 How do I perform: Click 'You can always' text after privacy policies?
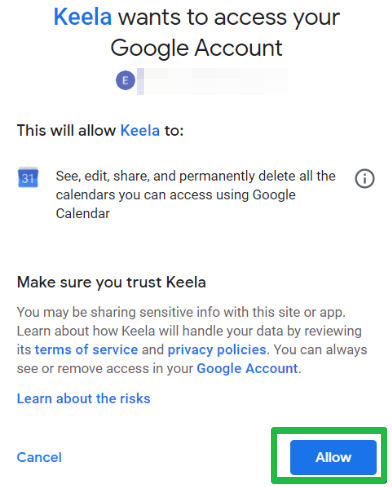click(320, 350)
